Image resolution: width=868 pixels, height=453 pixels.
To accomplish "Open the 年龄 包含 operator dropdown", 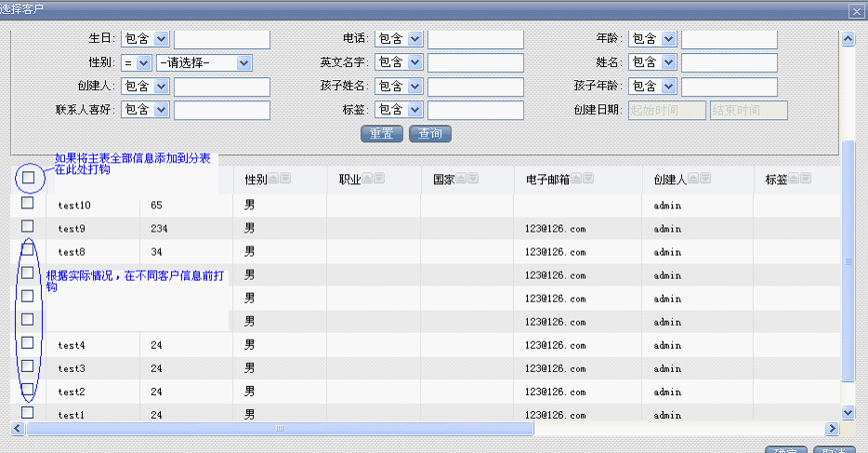I will [668, 39].
